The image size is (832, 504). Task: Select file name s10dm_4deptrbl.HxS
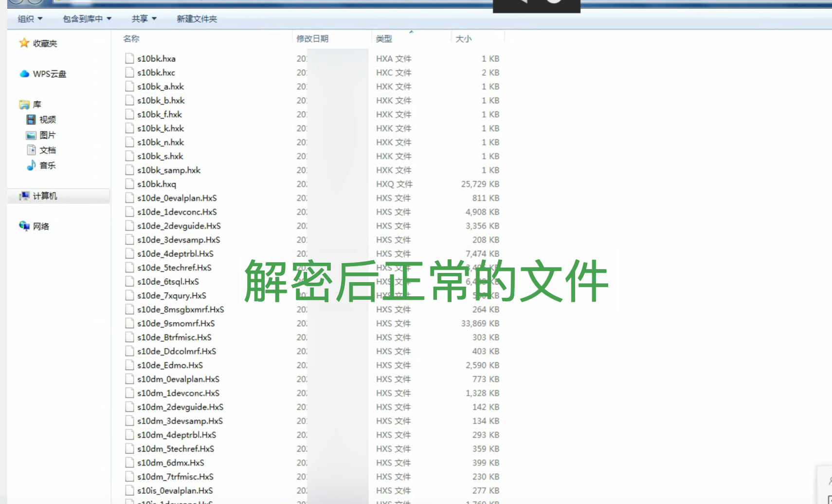pyautogui.click(x=177, y=435)
